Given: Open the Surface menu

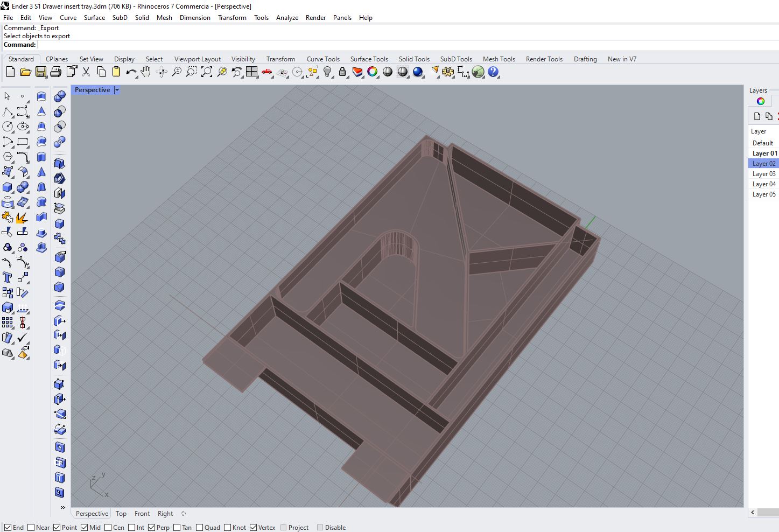Looking at the screenshot, I should click(94, 17).
